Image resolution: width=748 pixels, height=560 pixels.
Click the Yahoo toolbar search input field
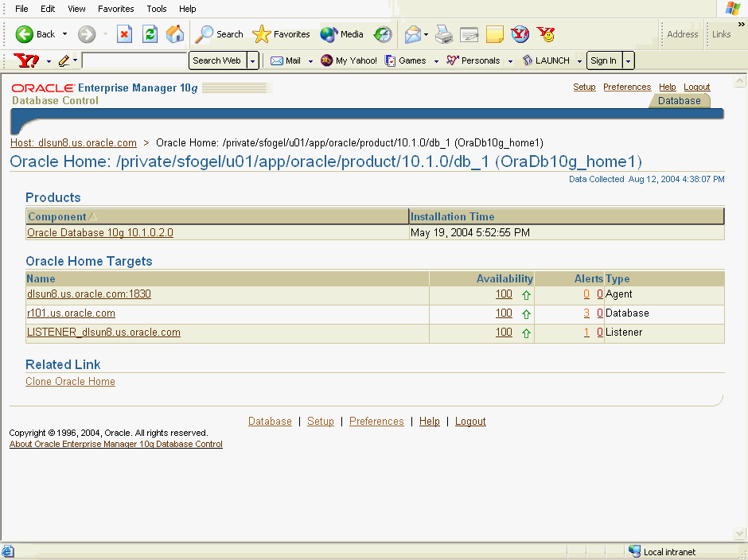click(134, 60)
